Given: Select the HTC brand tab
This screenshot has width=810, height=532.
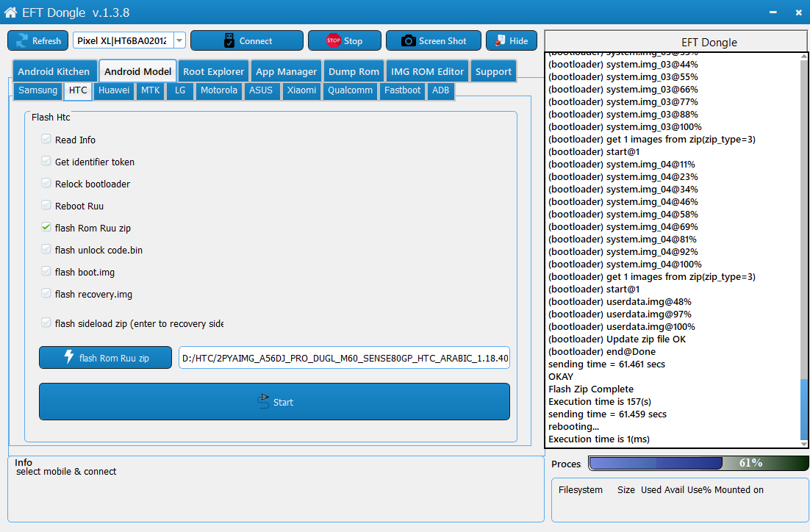Looking at the screenshot, I should point(78,90).
